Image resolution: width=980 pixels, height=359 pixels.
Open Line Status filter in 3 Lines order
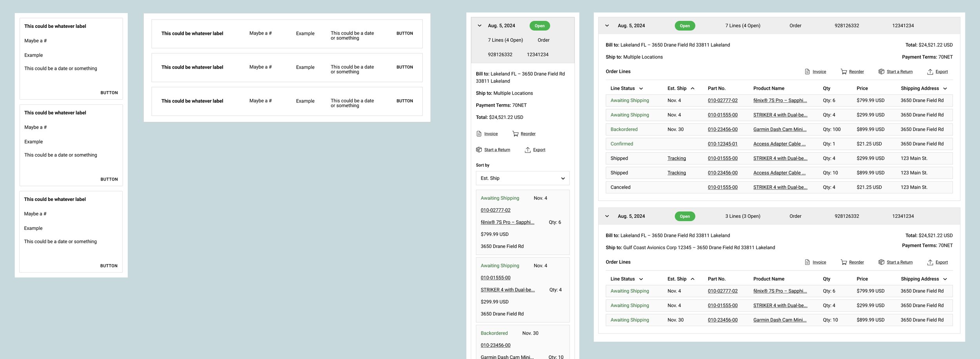point(641,279)
